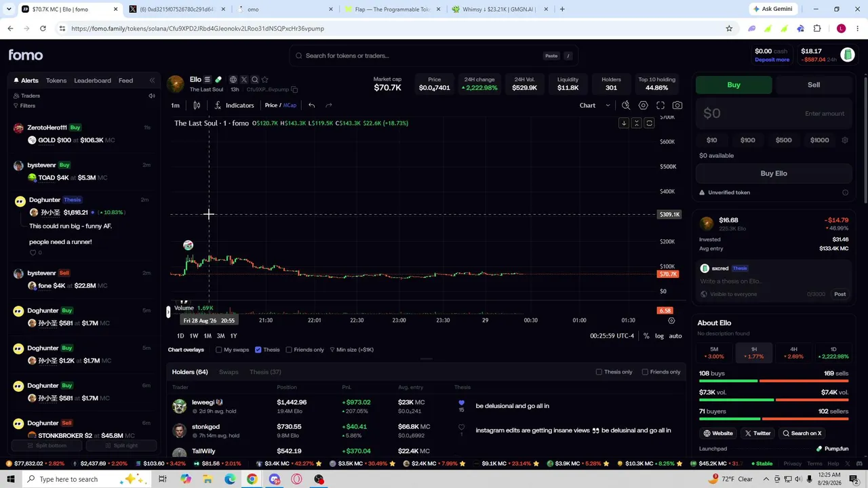Switch to the Feed tab

click(125, 81)
